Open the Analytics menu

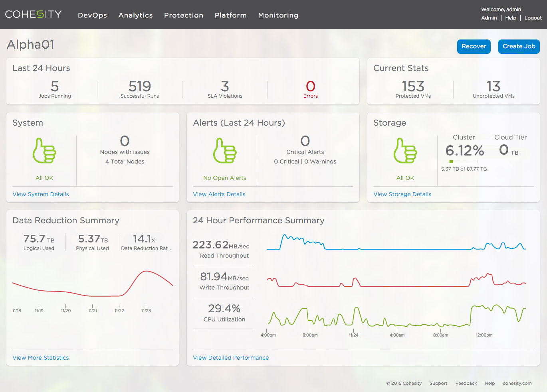135,15
